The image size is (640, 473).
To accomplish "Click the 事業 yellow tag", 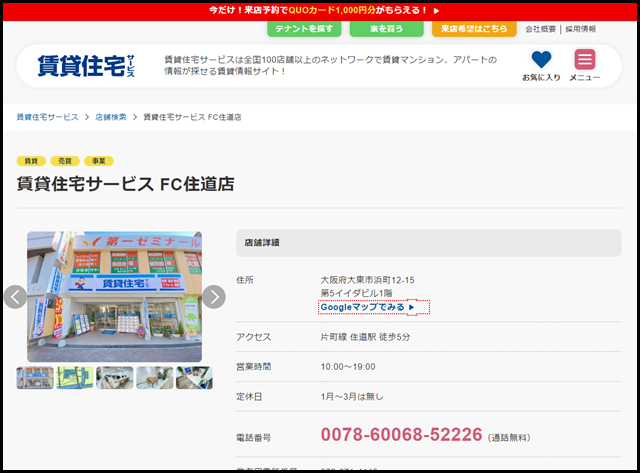I will coord(99,161).
